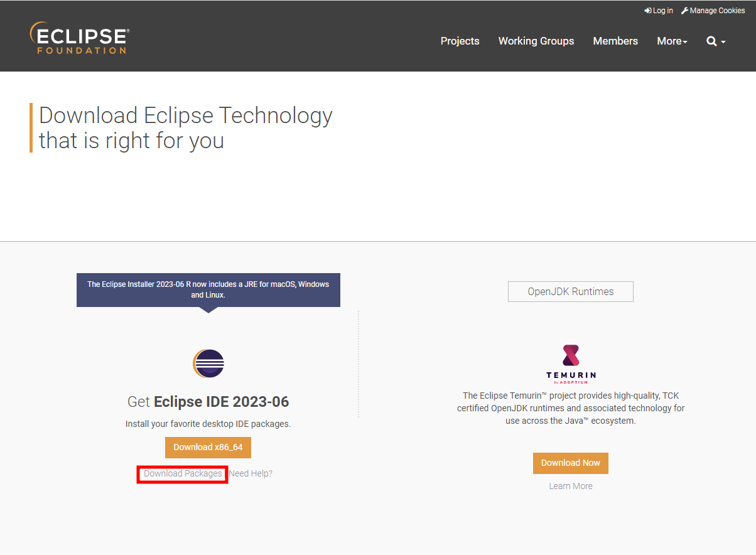This screenshot has width=756, height=555.
Task: Click the 'Download Eclipse Technology' page heading
Action: coord(186,127)
